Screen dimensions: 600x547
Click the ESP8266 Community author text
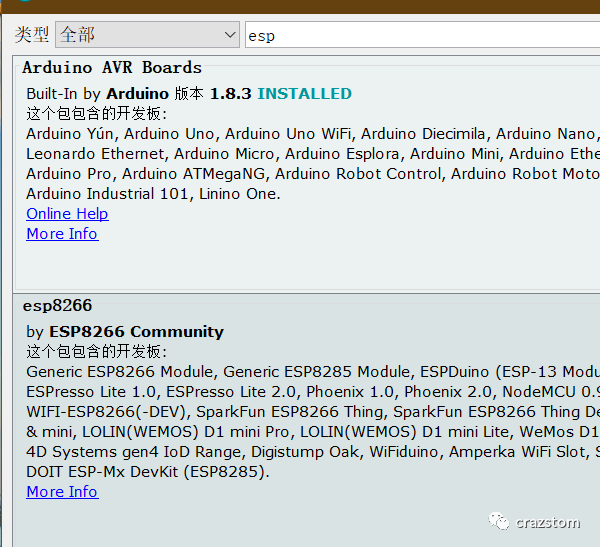coord(137,331)
